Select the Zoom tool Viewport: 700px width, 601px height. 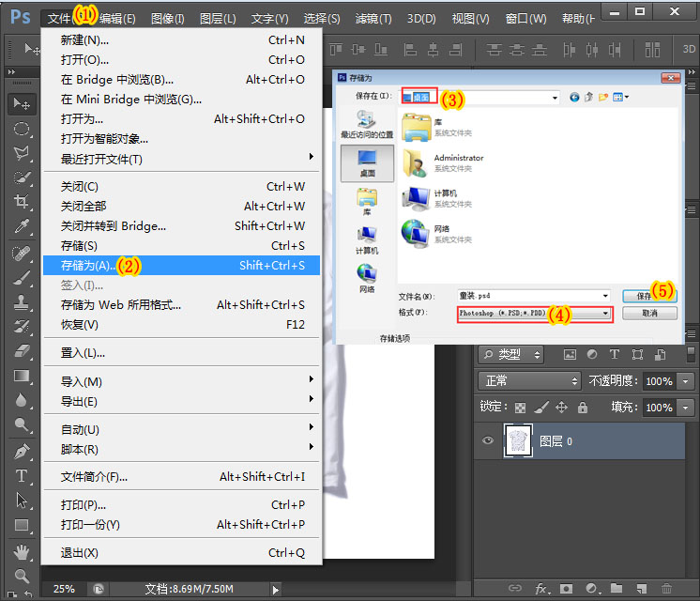22,576
